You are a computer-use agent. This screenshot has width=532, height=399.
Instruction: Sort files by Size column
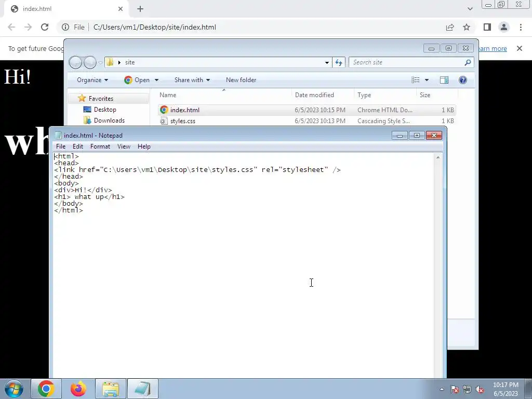pyautogui.click(x=437, y=95)
